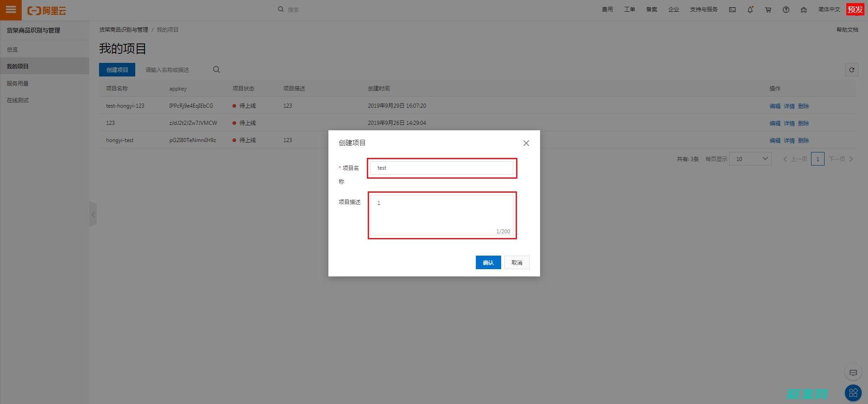
Task: Click 删除 link for test-hongyi-123 row
Action: coord(803,106)
